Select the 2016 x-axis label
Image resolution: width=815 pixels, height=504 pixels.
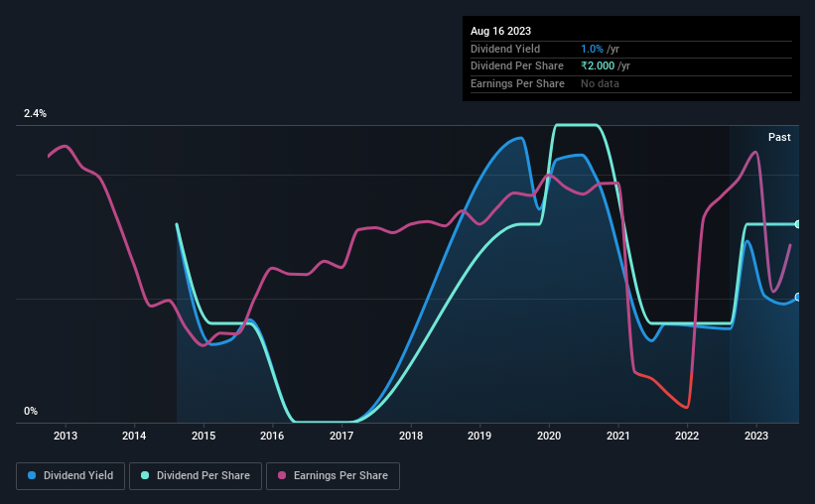(272, 436)
